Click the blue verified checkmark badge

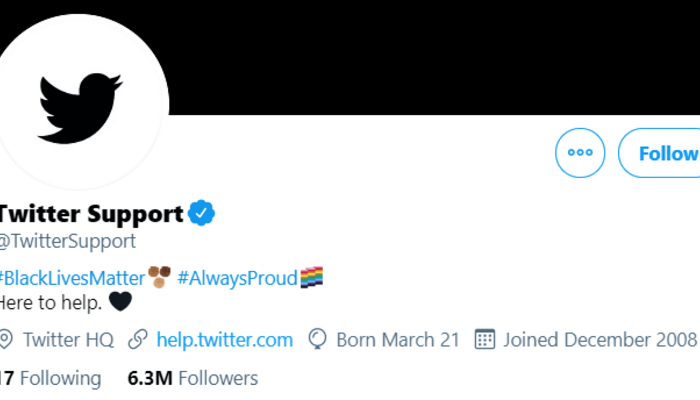(202, 213)
